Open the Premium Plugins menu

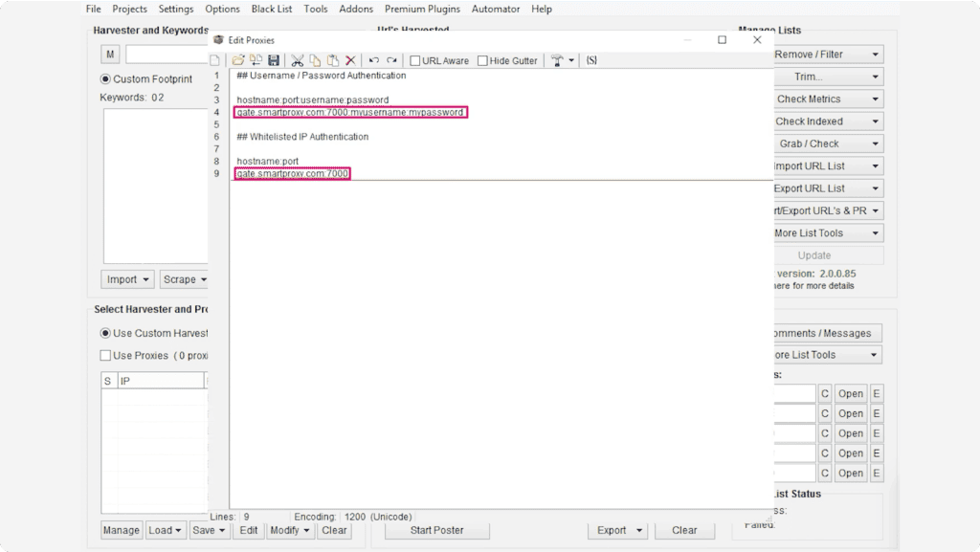[422, 9]
